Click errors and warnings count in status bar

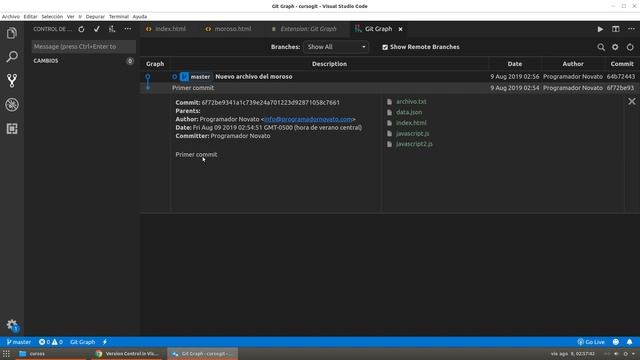(51, 342)
